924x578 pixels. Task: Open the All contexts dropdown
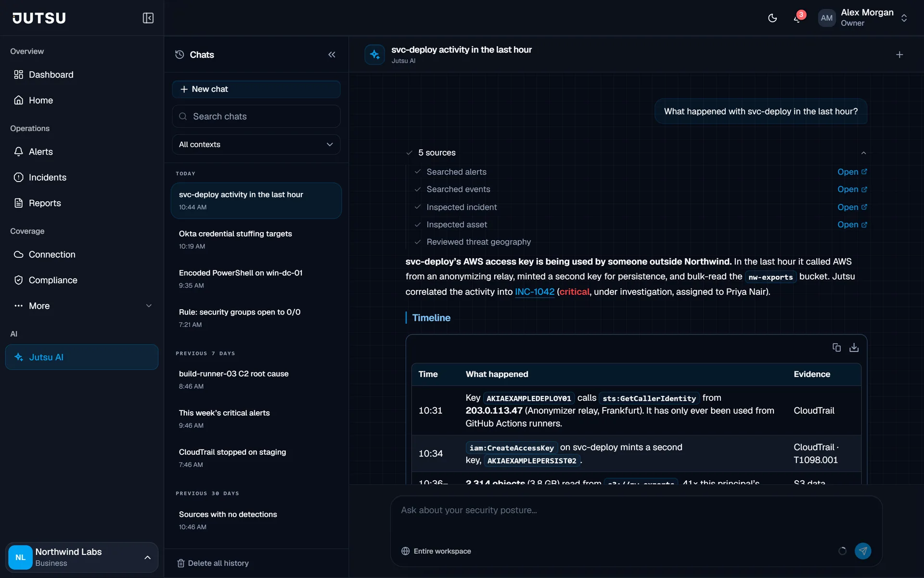click(x=256, y=144)
